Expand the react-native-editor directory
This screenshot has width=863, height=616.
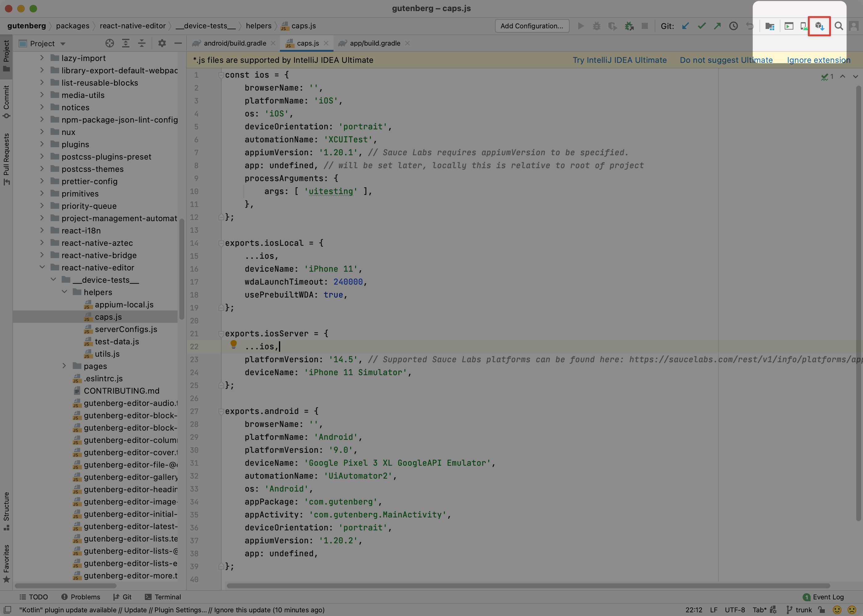[x=42, y=268]
